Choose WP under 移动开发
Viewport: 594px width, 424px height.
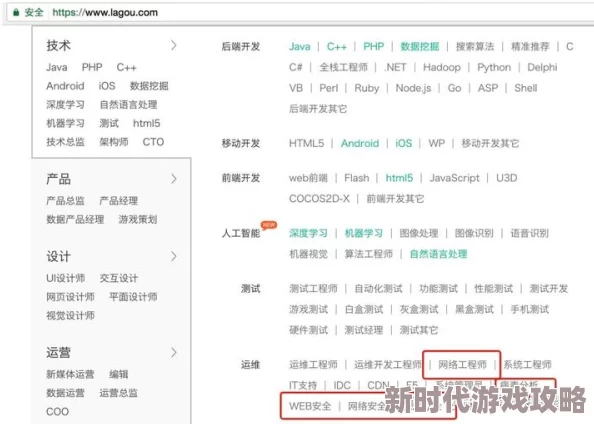[x=436, y=144]
